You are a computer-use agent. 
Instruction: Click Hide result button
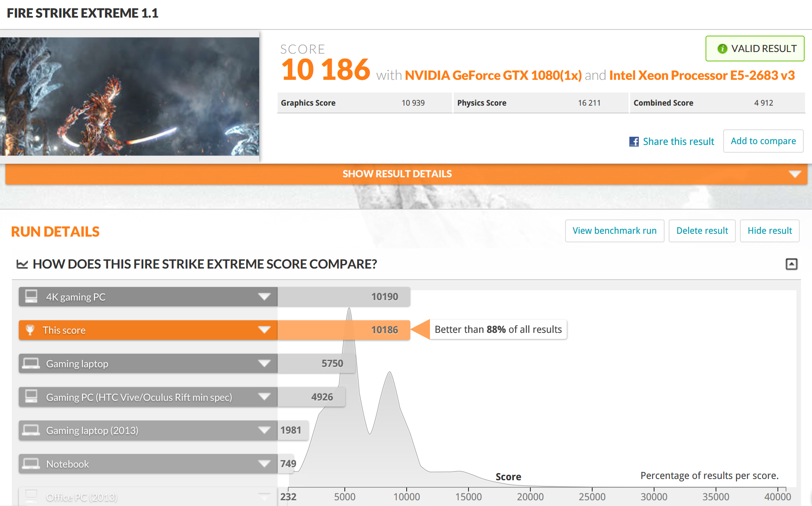point(769,231)
